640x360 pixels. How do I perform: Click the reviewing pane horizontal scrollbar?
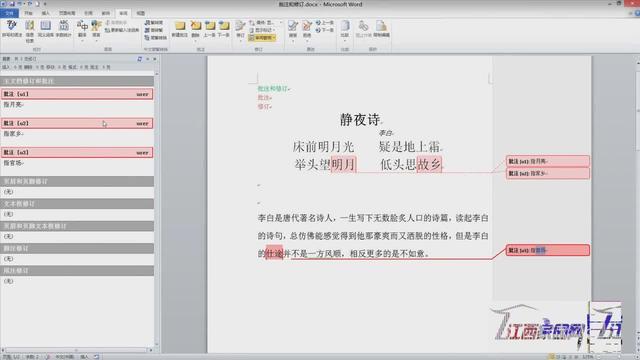(77, 350)
